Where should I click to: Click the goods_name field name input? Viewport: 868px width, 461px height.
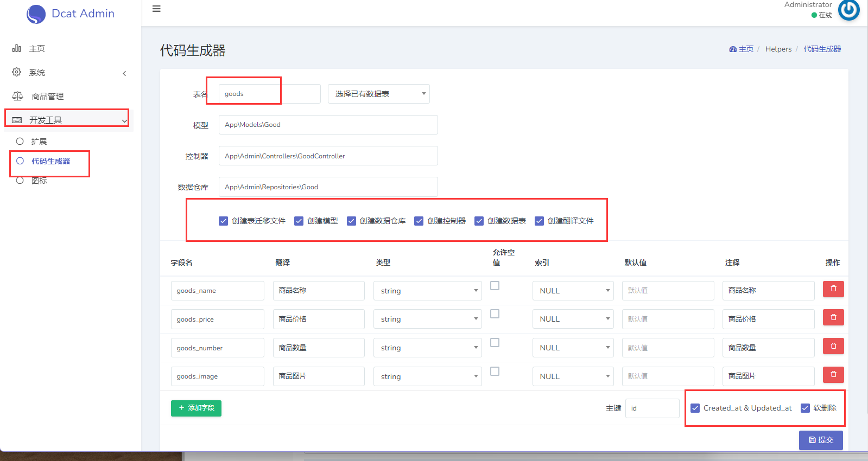pyautogui.click(x=218, y=291)
